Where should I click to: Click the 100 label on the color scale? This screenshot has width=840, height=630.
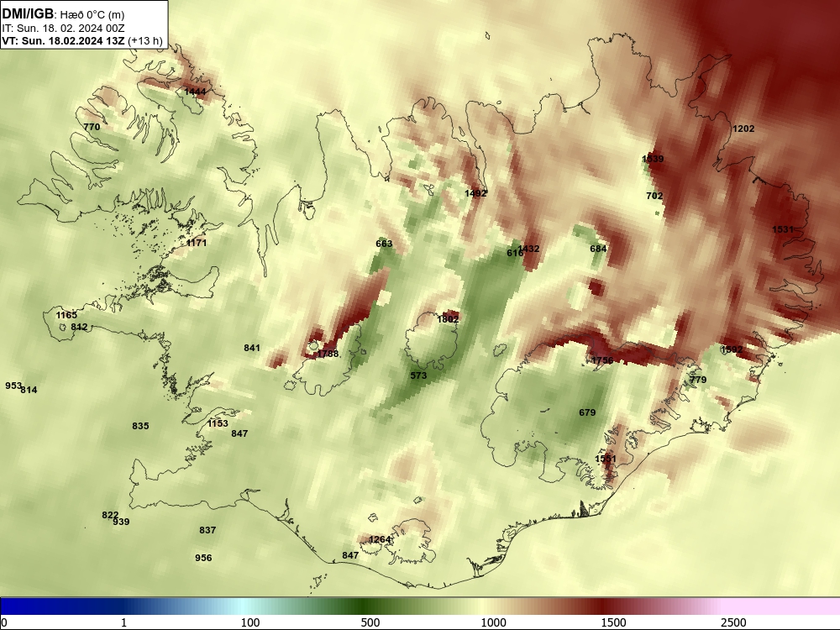coord(250,622)
